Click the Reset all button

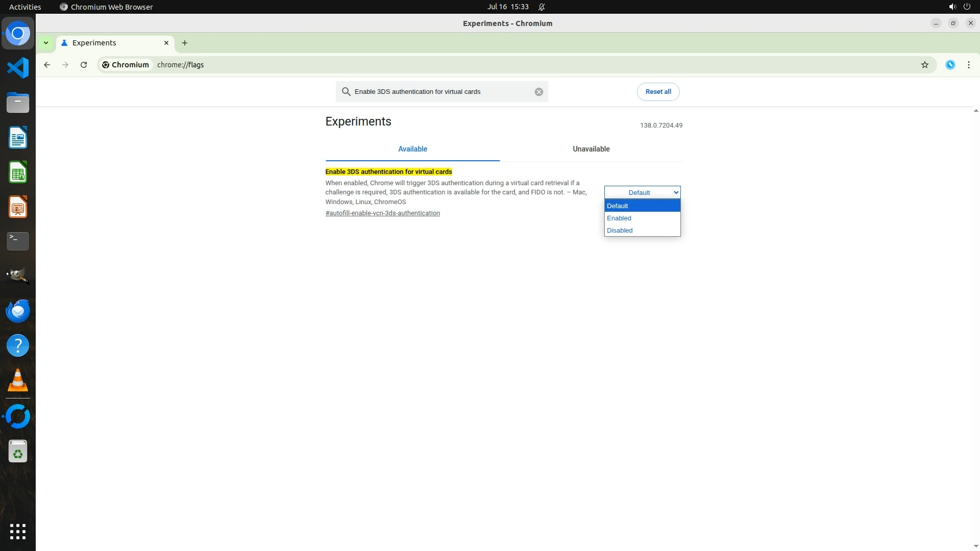click(x=658, y=92)
